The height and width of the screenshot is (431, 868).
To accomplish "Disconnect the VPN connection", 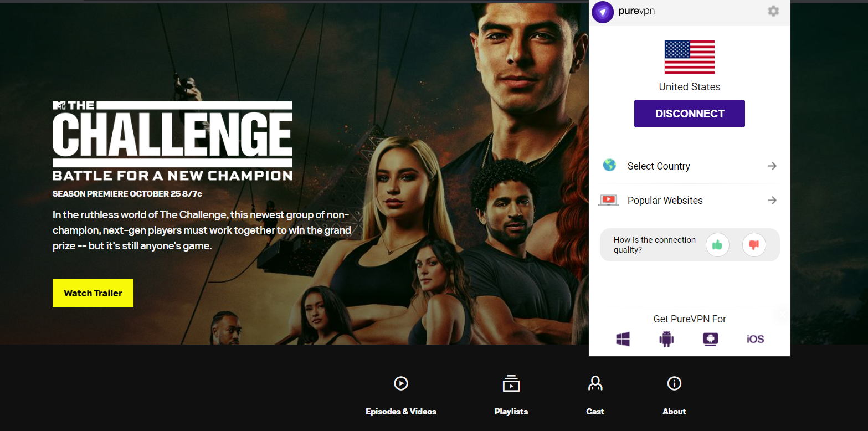I will [690, 114].
